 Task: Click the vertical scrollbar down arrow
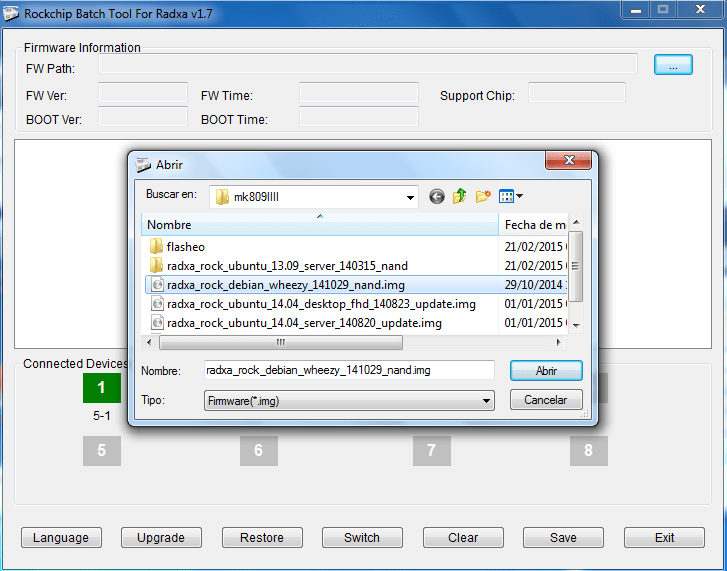coord(576,325)
